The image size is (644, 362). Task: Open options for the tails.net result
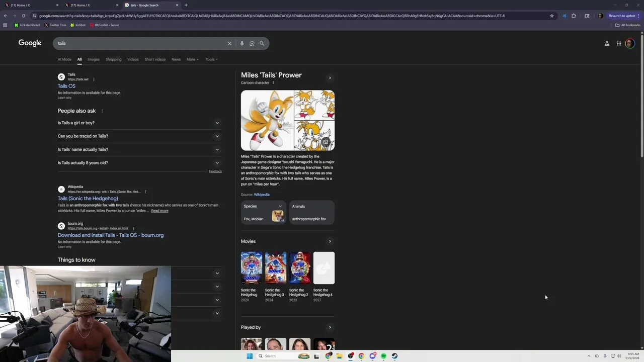click(x=94, y=79)
